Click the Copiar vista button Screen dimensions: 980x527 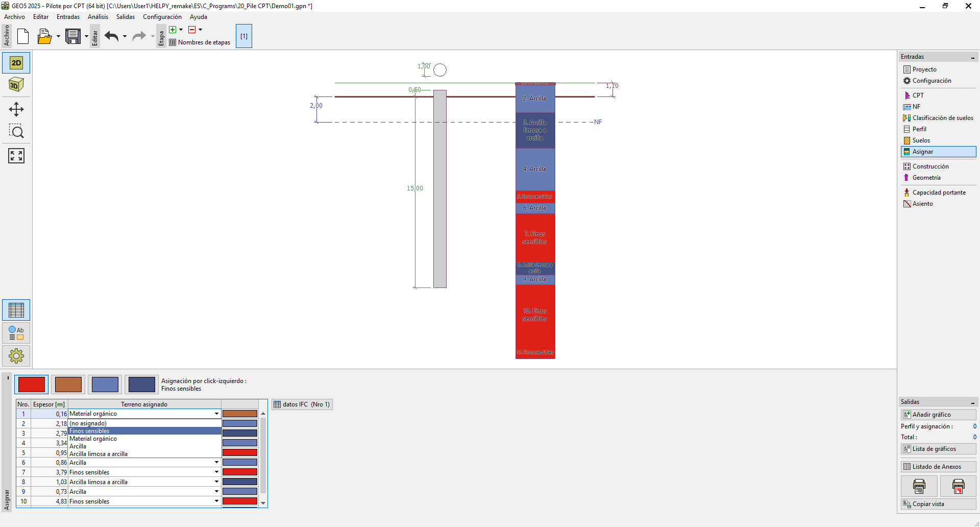click(938, 504)
